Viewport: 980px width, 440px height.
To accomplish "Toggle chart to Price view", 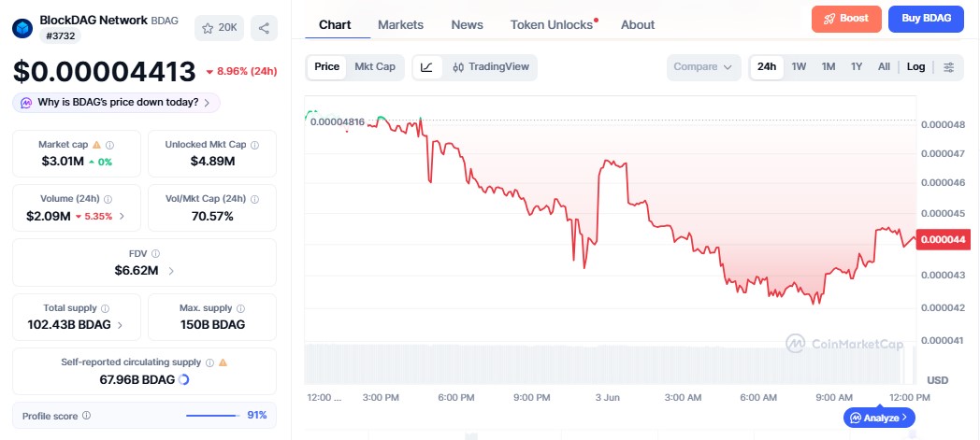I will 327,66.
